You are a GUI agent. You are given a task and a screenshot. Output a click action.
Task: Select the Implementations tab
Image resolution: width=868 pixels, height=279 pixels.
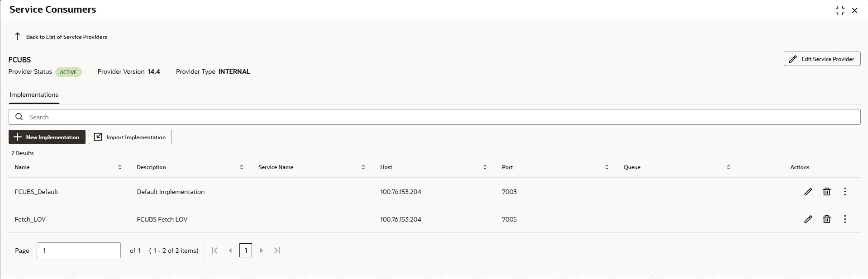[34, 95]
